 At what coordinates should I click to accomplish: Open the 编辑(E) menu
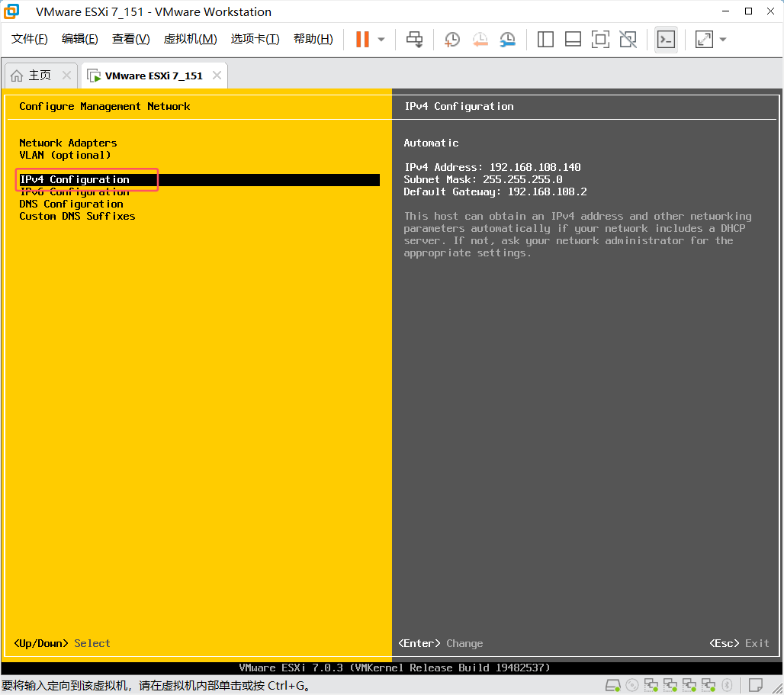(79, 38)
